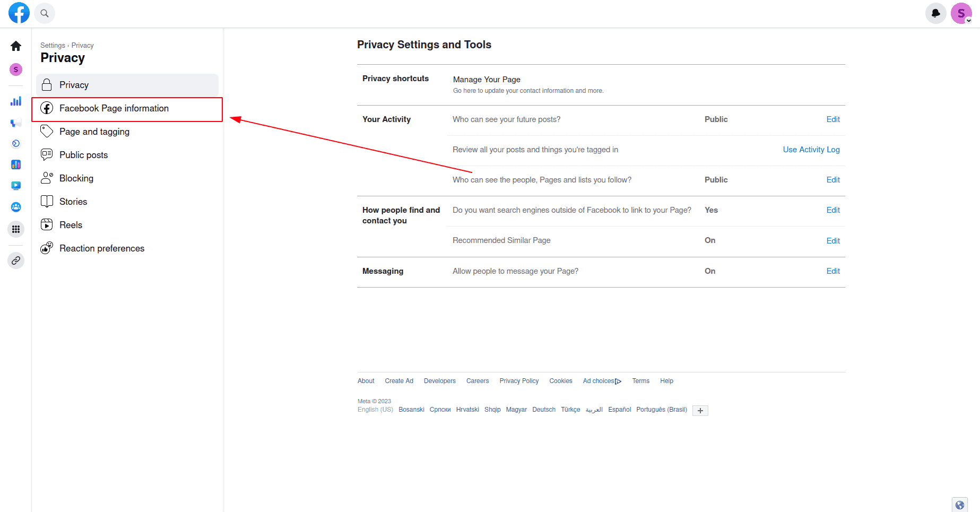Select the Reaction preferences section
The width and height of the screenshot is (980, 512).
[101, 248]
